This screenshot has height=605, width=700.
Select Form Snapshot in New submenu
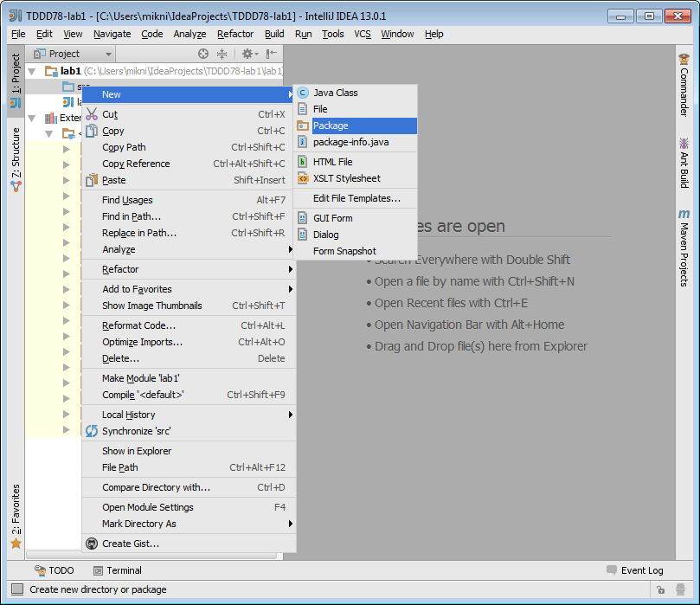pyautogui.click(x=356, y=251)
